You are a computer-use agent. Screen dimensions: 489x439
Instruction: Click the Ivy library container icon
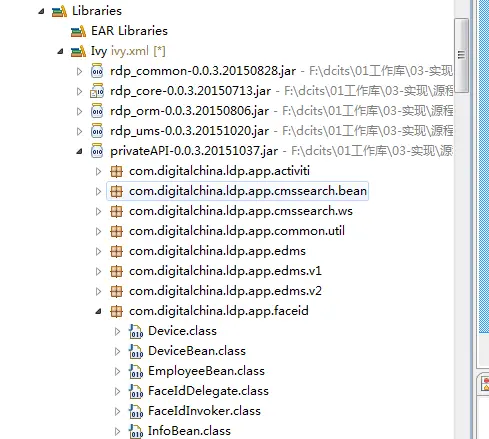click(x=78, y=51)
